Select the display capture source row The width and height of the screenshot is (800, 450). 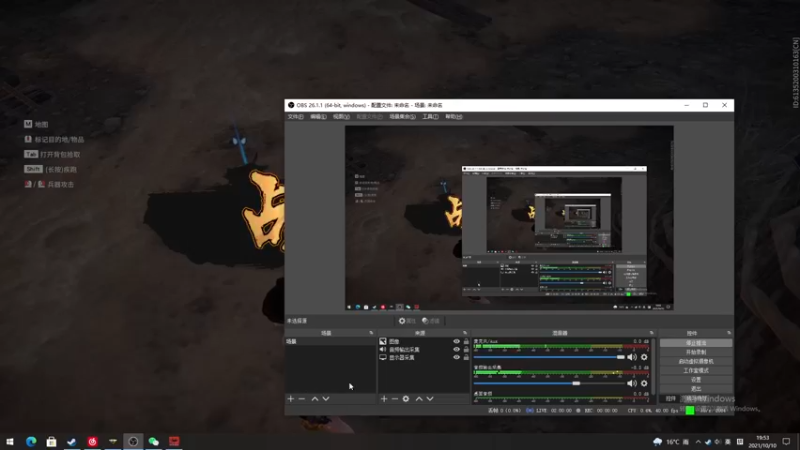coord(423,358)
